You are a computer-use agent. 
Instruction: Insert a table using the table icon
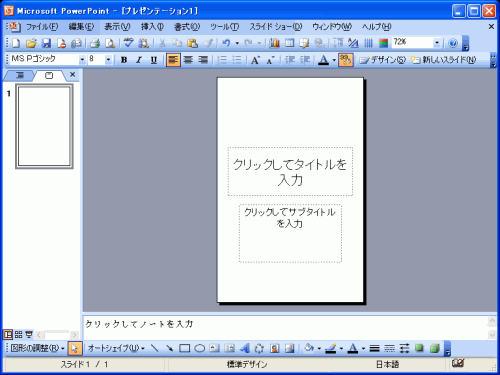click(x=289, y=43)
